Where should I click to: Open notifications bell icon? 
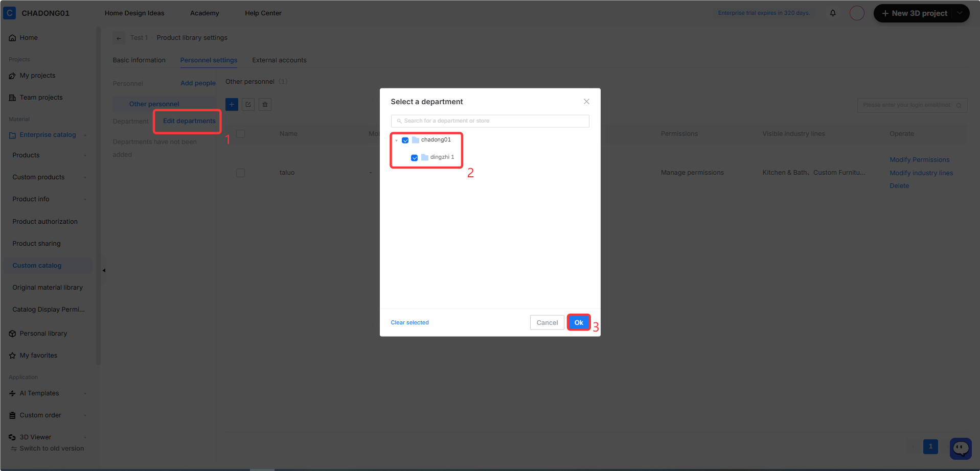pos(833,13)
